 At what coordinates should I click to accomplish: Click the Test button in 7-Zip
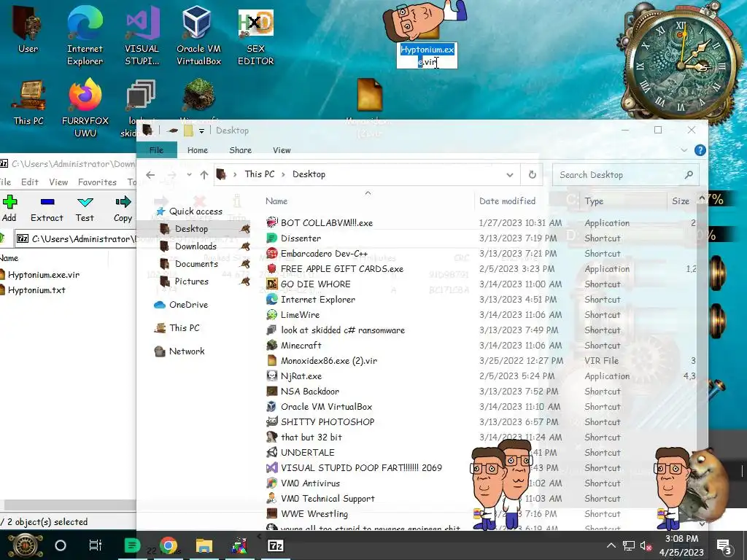click(x=85, y=209)
